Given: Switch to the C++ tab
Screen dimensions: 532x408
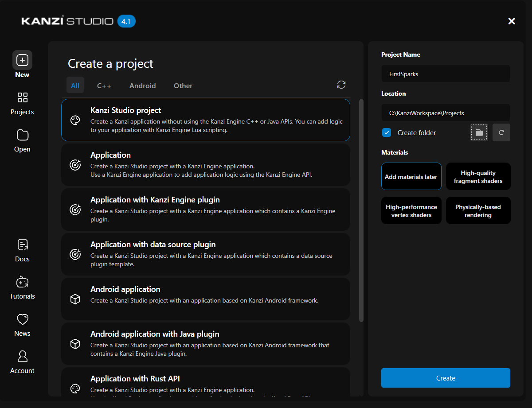Looking at the screenshot, I should pyautogui.click(x=104, y=85).
